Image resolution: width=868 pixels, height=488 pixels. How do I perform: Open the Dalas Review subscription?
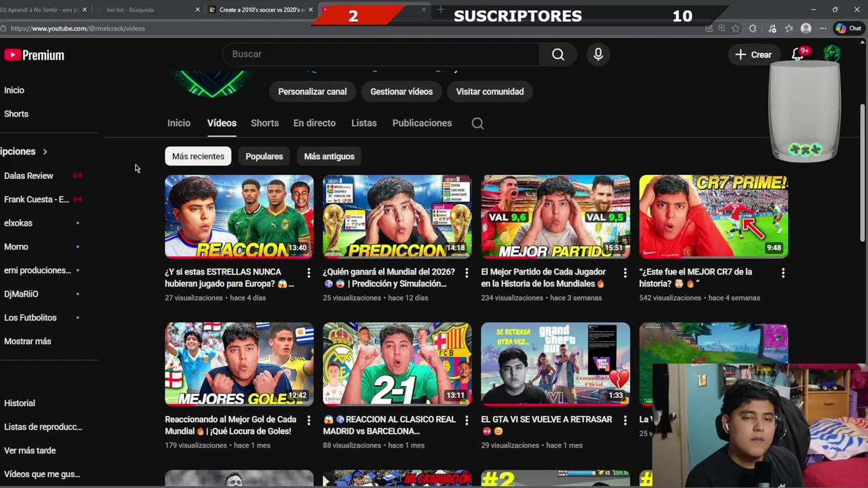[x=28, y=176]
